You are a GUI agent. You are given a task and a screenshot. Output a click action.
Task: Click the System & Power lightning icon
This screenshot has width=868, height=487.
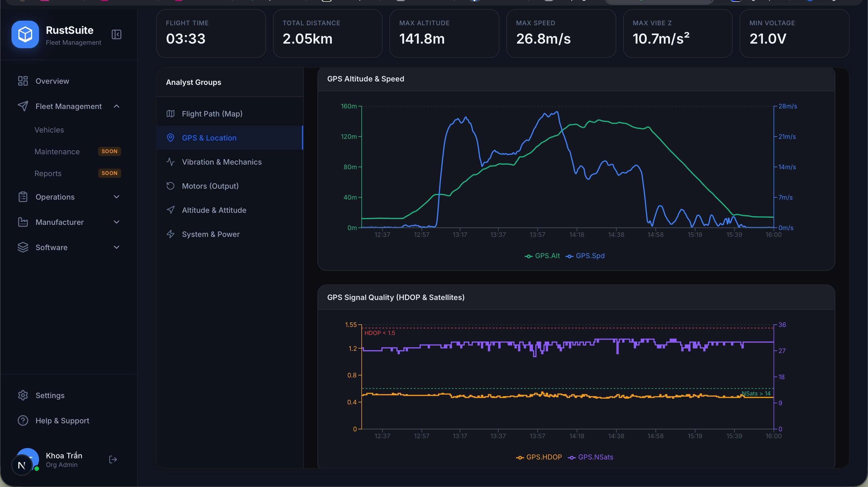(x=170, y=234)
